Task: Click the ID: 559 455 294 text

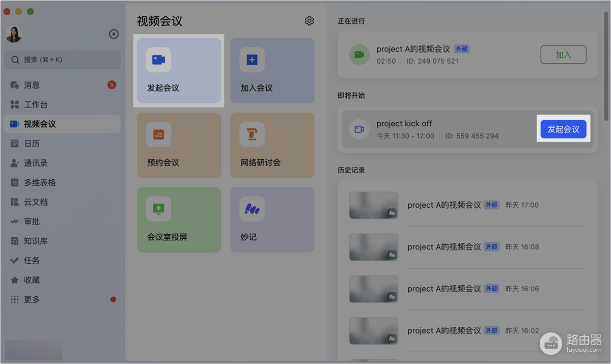Action: (x=472, y=136)
